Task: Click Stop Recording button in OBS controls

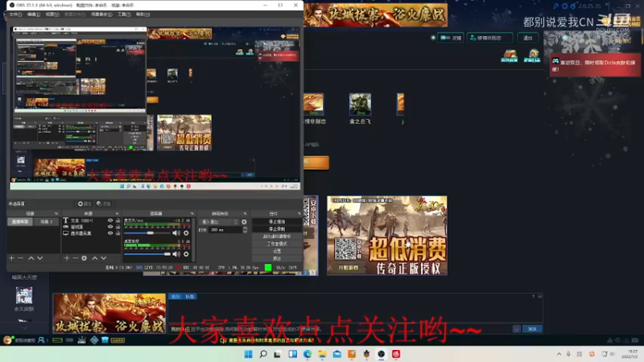Action: pyautogui.click(x=277, y=229)
